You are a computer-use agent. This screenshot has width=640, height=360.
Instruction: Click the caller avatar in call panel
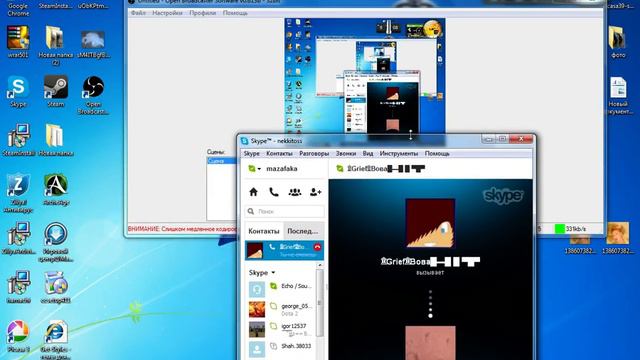(x=430, y=223)
